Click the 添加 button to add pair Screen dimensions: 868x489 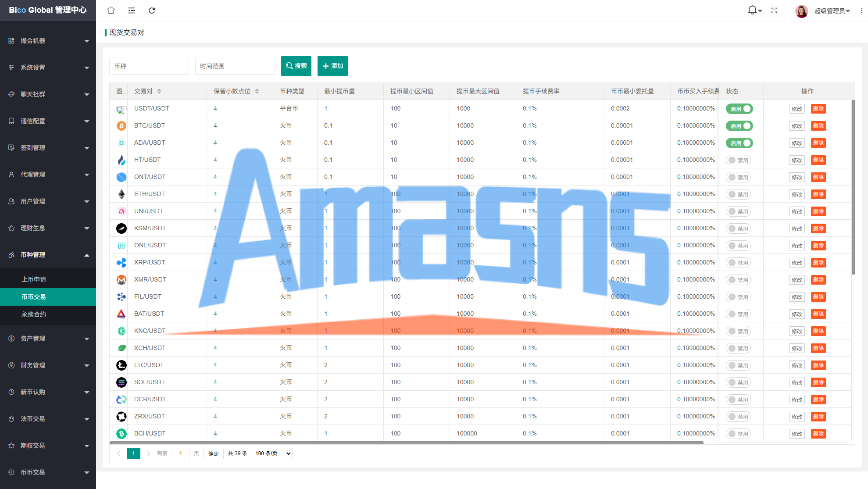coord(332,66)
